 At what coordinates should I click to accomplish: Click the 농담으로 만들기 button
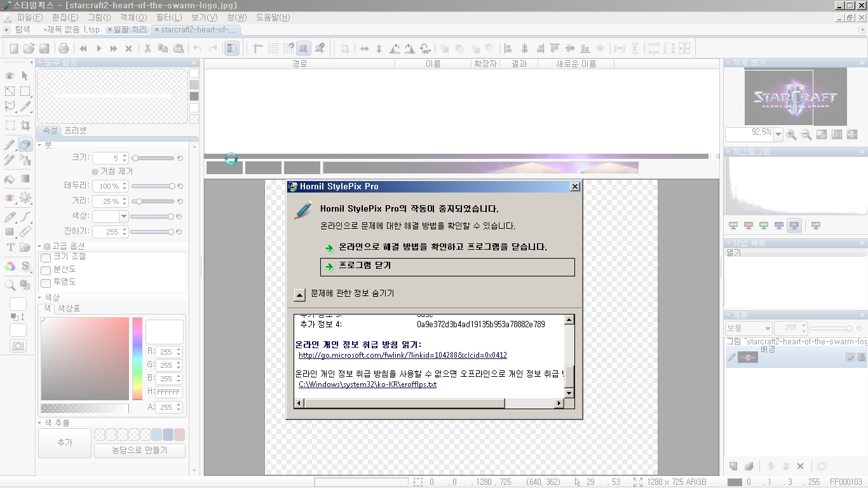140,451
